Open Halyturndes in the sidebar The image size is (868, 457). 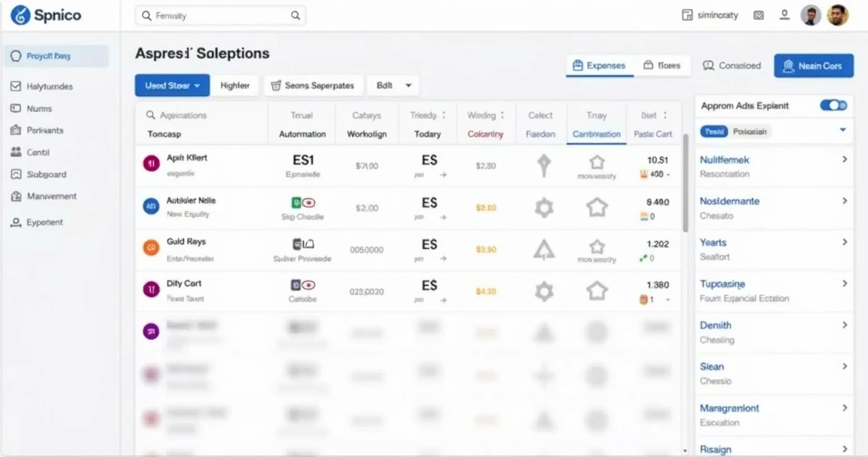pyautogui.click(x=42, y=86)
